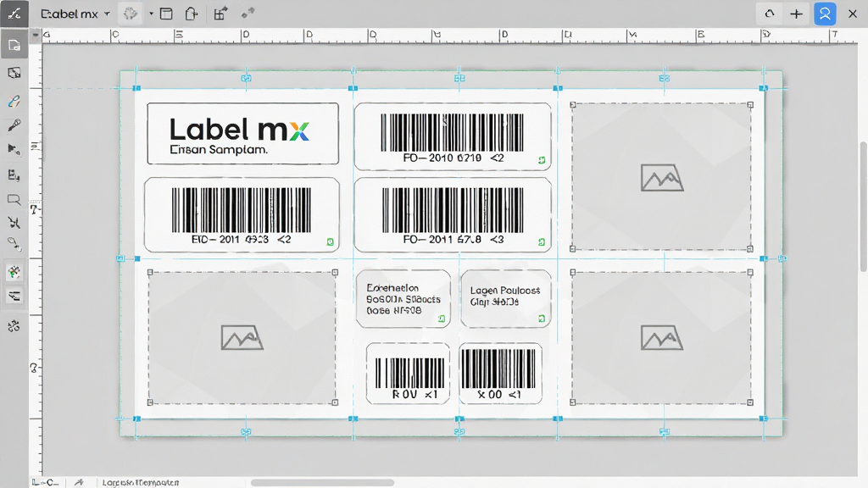Viewport: 868px width, 488px height.
Task: Click the right-most guide marker below the canvas
Action: [x=665, y=431]
